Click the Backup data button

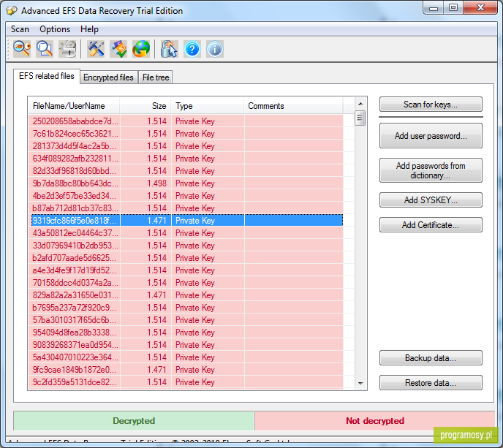pos(431,358)
